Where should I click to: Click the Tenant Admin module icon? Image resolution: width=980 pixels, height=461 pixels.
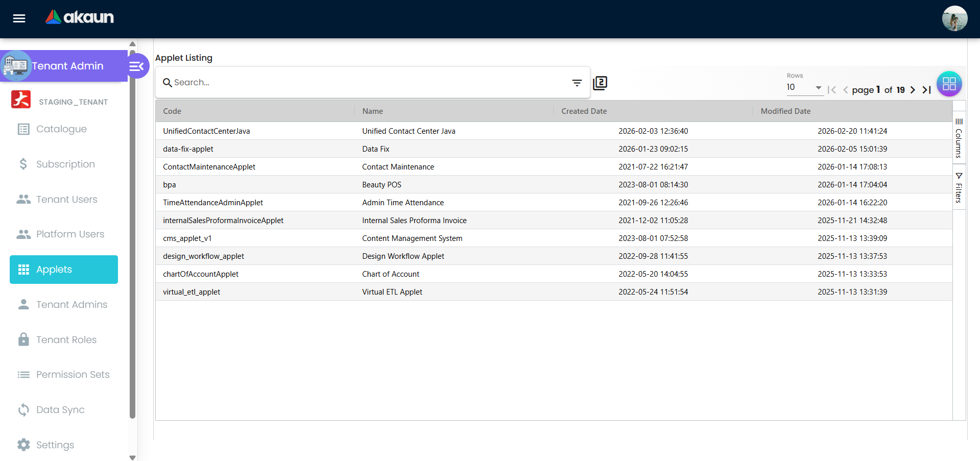pyautogui.click(x=15, y=66)
